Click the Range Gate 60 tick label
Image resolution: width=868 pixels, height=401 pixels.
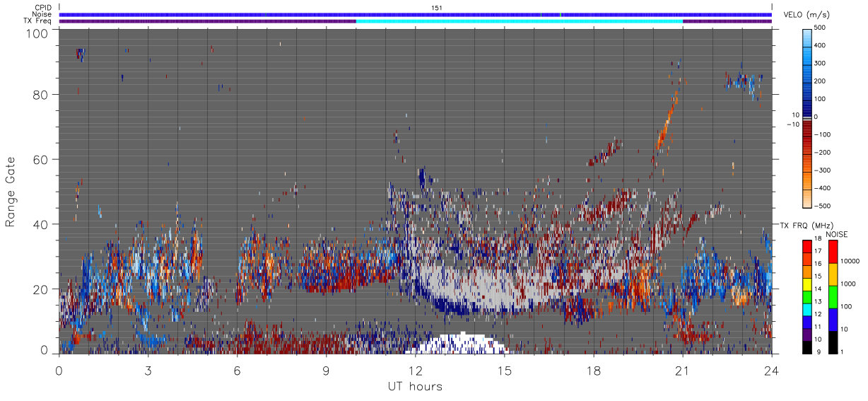[x=40, y=159]
